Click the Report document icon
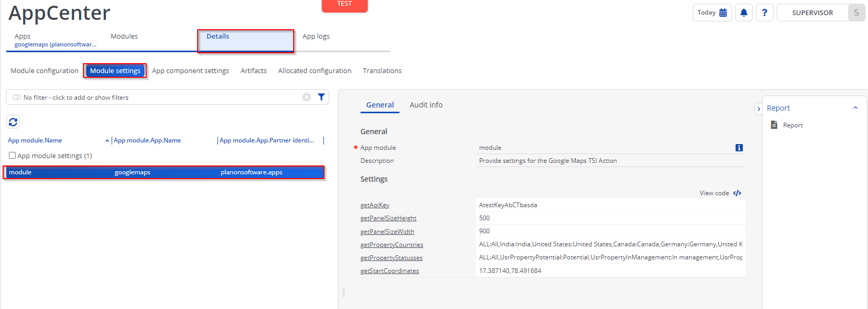Screen dimensions: 868x309 (x=774, y=125)
